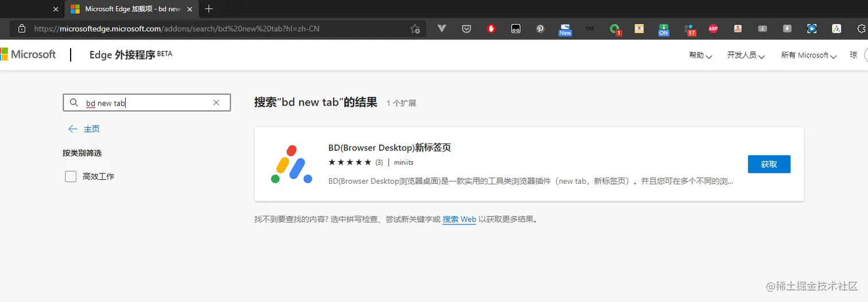Click the extension icon labeled New
The image size is (868, 302).
565,30
